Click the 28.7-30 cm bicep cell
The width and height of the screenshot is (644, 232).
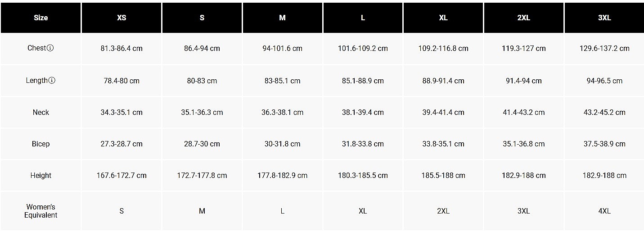(x=202, y=144)
